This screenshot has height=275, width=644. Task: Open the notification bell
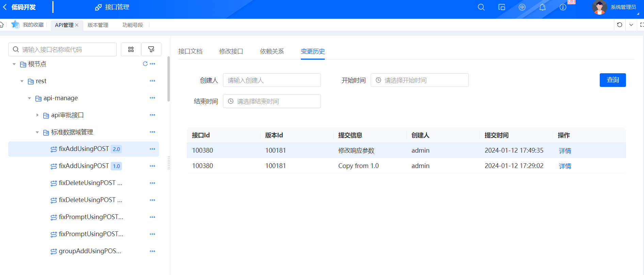tap(543, 7)
